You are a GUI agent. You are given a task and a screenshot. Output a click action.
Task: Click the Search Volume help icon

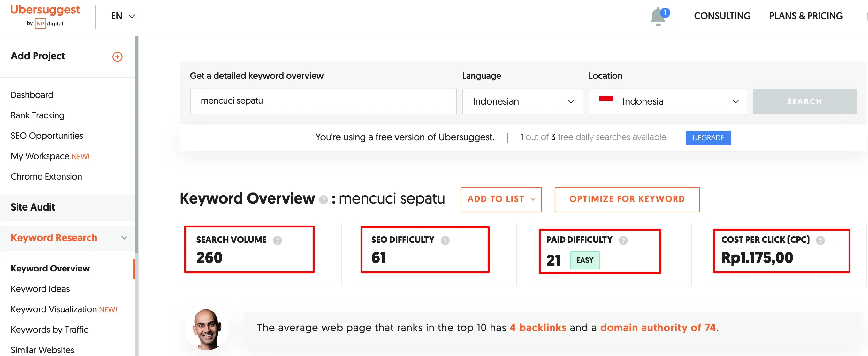click(277, 240)
